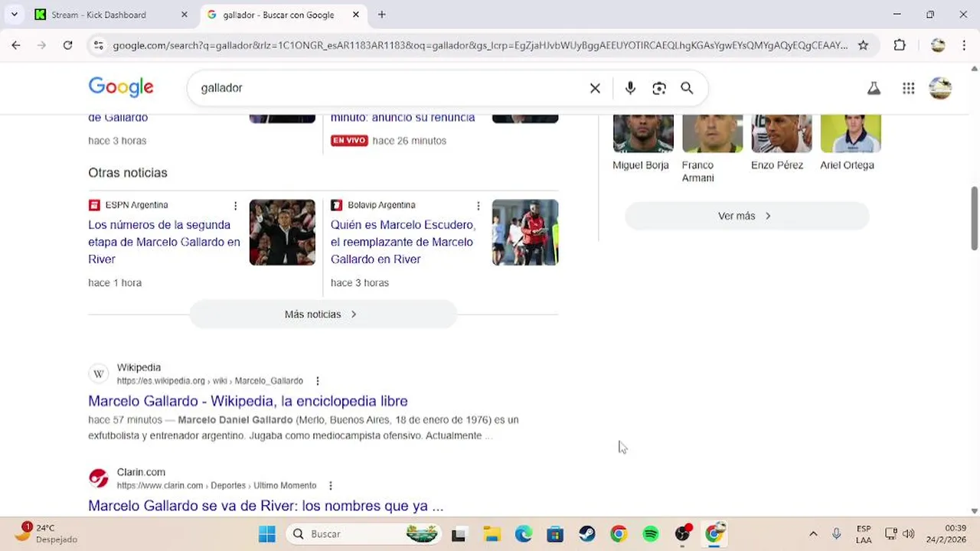This screenshot has width=980, height=551.
Task: Expand more news with Más noticias
Action: coord(322,315)
